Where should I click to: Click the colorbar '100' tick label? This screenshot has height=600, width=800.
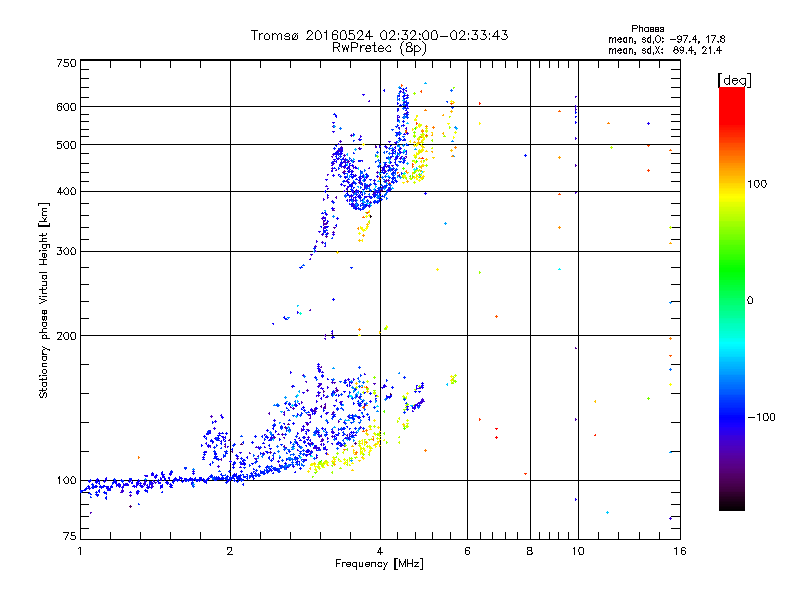coord(757,184)
